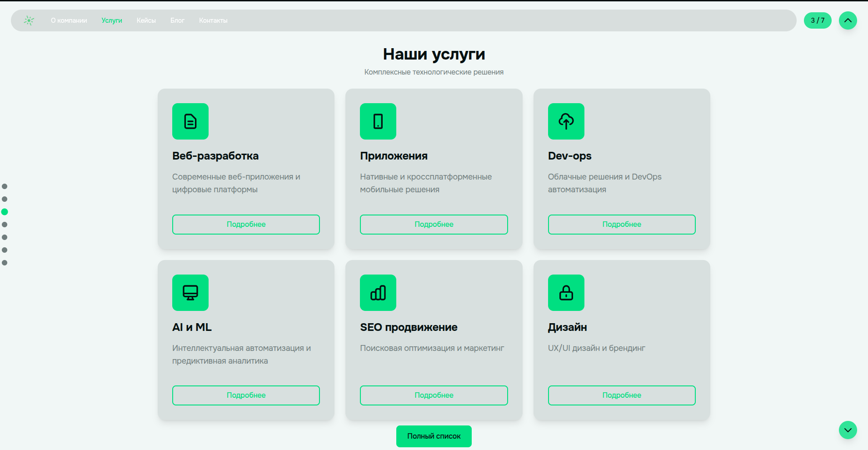This screenshot has width=868, height=450.
Task: Click the document icon above Веб-разработка
Action: tap(190, 121)
